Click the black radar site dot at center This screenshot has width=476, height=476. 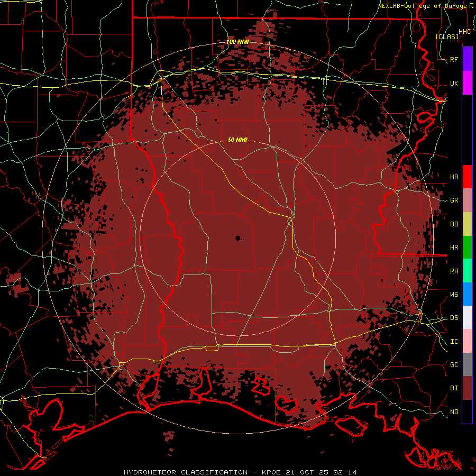pos(237,238)
